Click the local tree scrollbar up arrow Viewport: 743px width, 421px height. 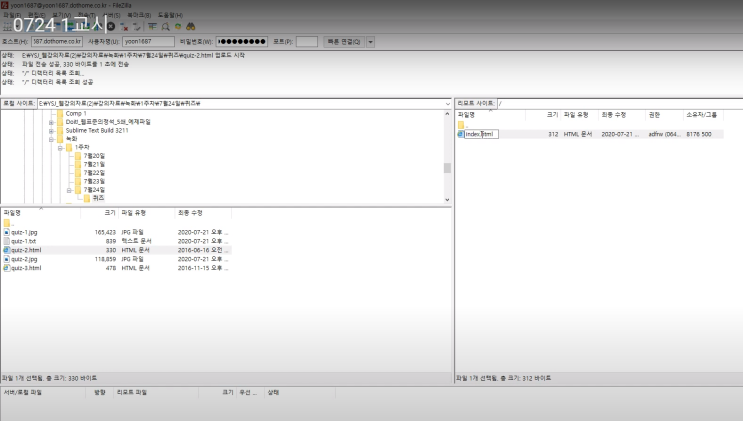tap(447, 114)
